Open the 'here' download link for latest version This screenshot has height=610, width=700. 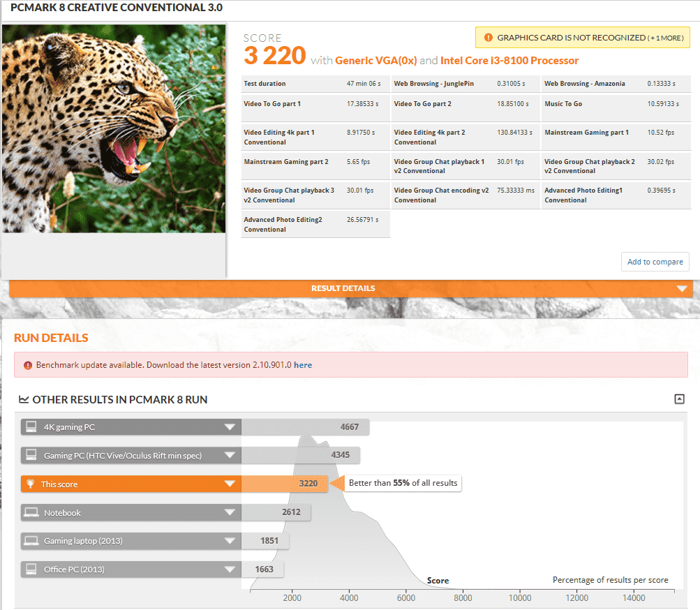303,365
